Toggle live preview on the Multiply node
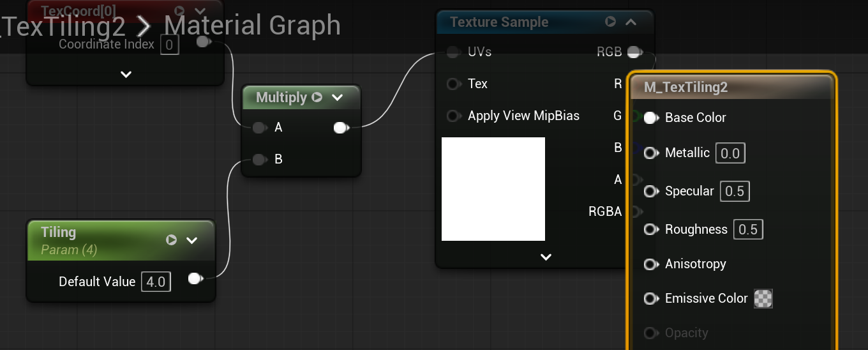This screenshot has width=868, height=350. (x=317, y=98)
